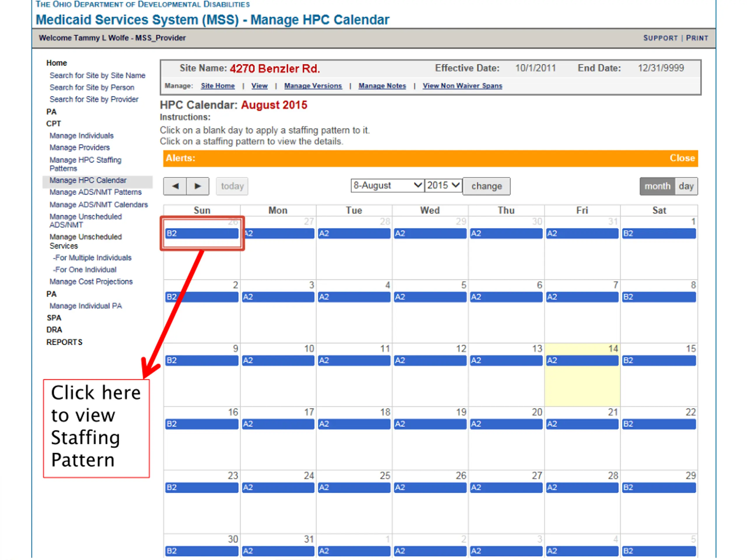This screenshot has width=747, height=560.
Task: Open Manage HPC Staffing Patterns
Action: pos(85,164)
